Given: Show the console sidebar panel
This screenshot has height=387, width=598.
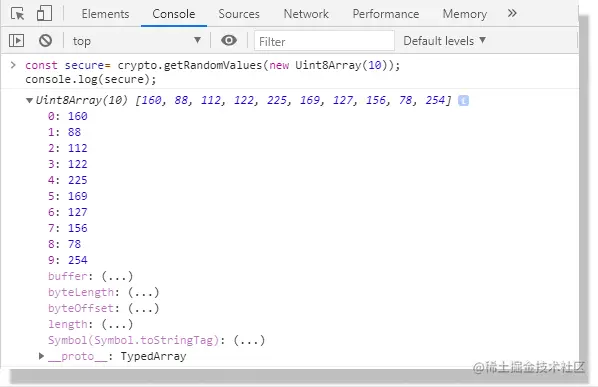Looking at the screenshot, I should click(16, 40).
